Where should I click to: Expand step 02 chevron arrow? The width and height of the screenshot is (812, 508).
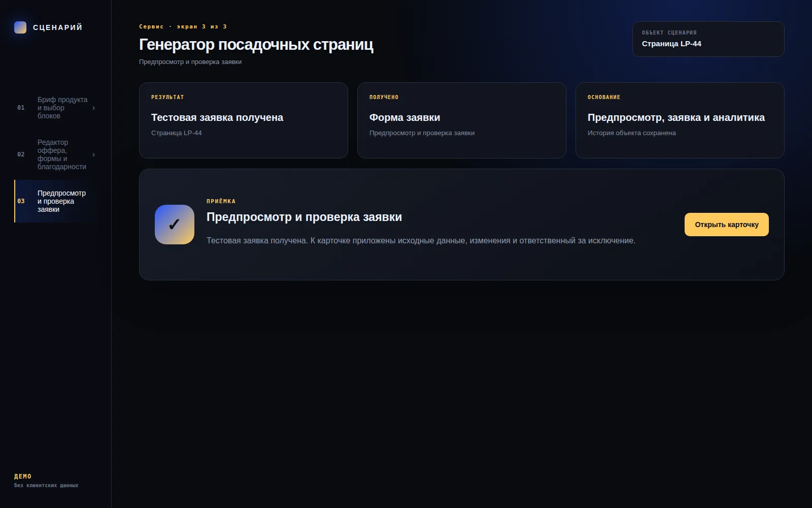click(93, 154)
